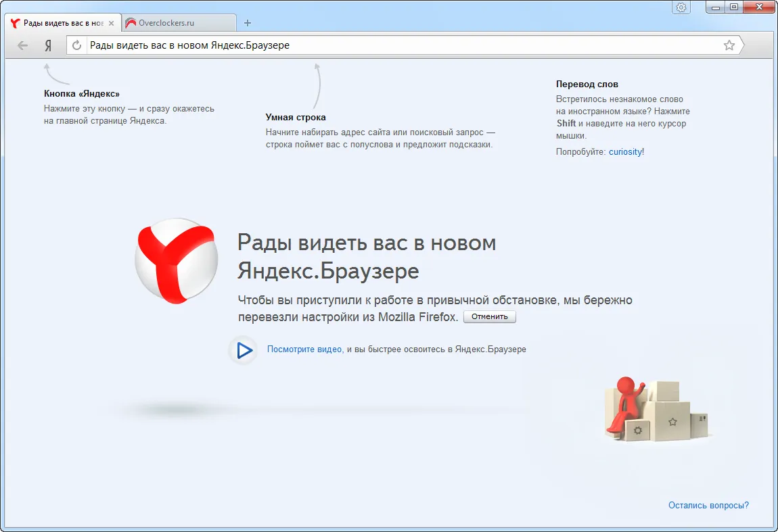Click the 'Перевод слов' heading
778x532 pixels.
click(587, 84)
